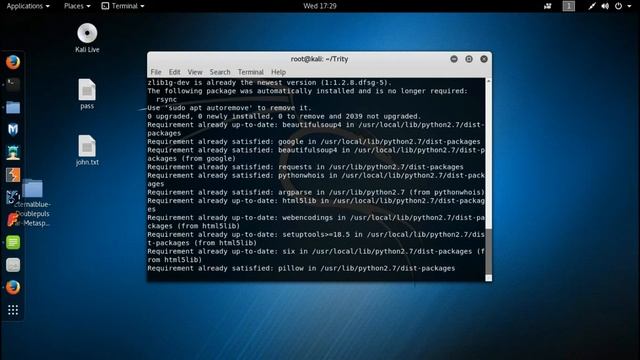Click terminal title root@kali: ~/Trity
Screen dimensions: 640x360
(319, 59)
